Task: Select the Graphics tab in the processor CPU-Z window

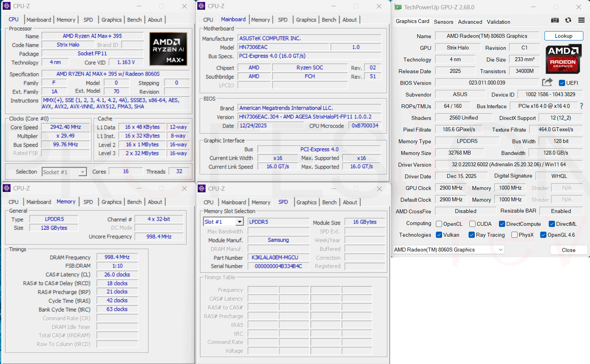Action: [112, 20]
